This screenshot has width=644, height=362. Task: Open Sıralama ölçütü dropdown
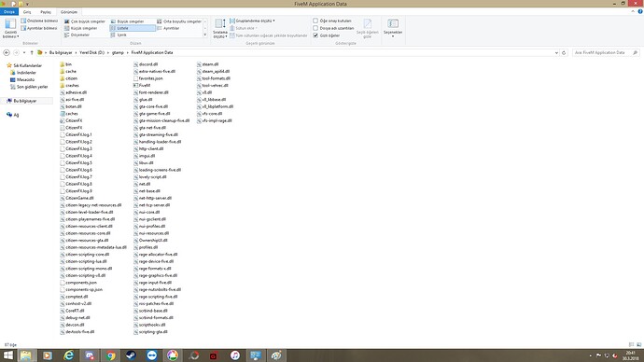[x=220, y=29]
